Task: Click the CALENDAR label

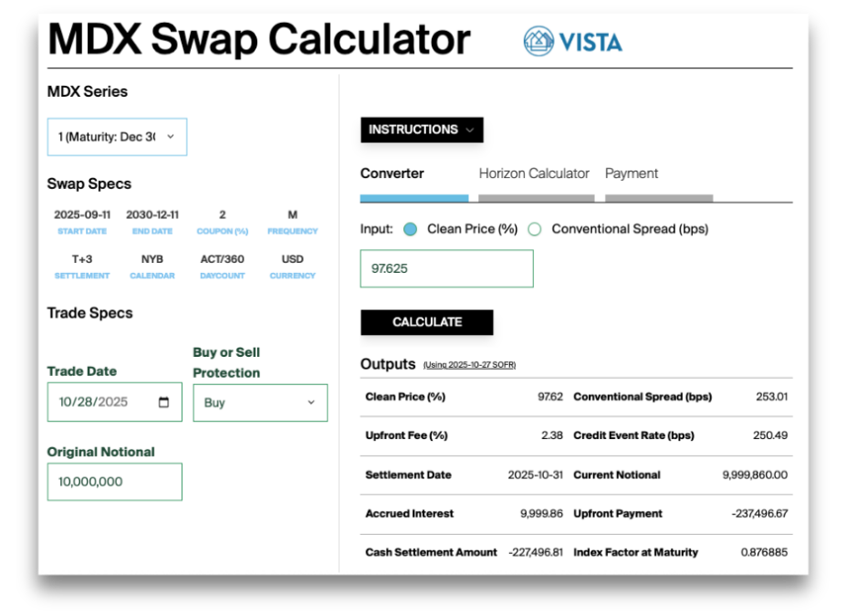Action: click(152, 276)
